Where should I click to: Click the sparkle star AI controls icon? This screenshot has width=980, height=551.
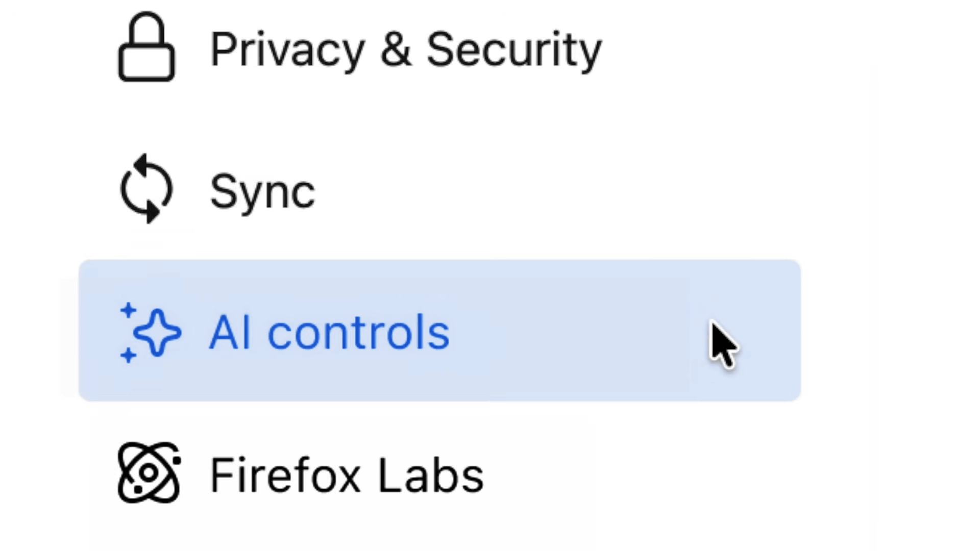(156, 333)
